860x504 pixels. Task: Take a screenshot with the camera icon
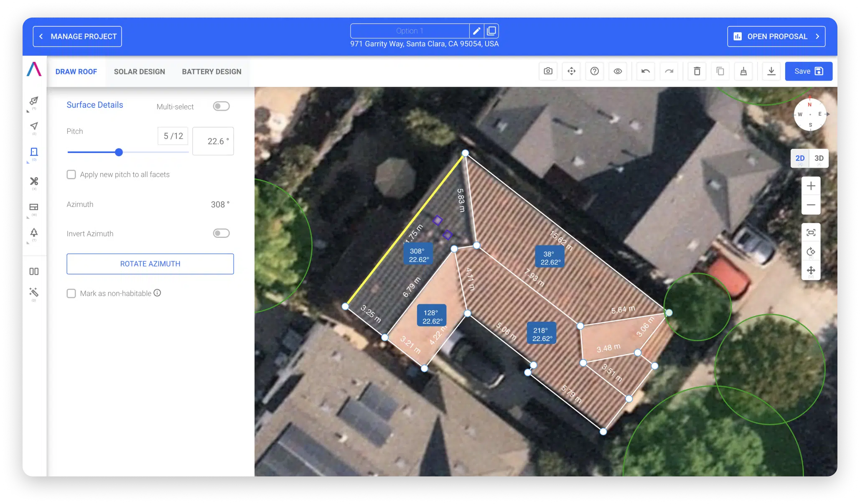[x=548, y=71]
